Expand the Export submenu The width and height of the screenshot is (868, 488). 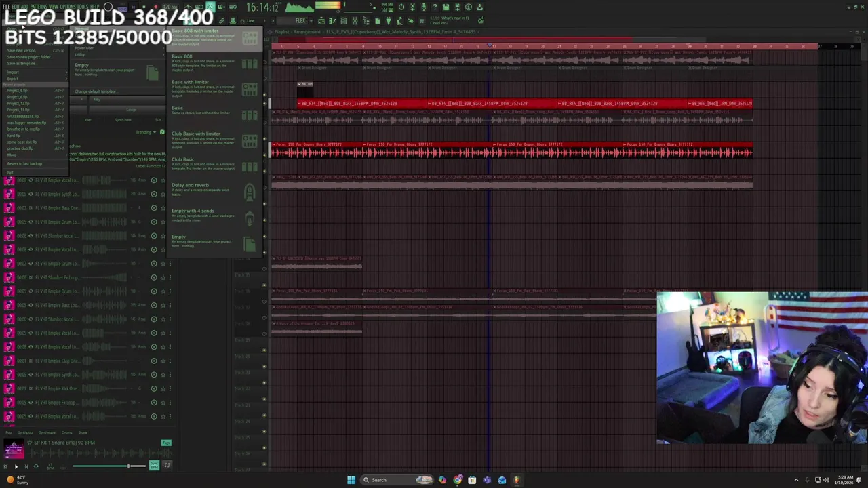(35, 79)
